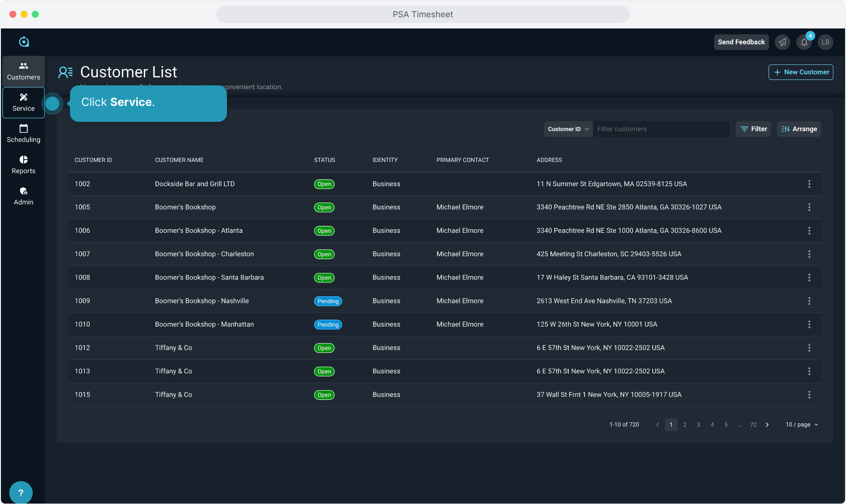
Task: Focus the Filter customers input field
Action: click(x=661, y=129)
